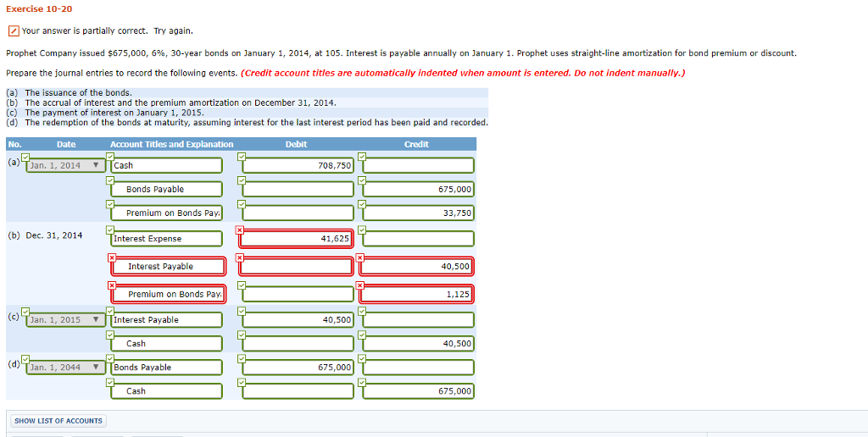Screen dimensions: 868x437
Task: Click Show List of Accounts button
Action: click(x=58, y=421)
